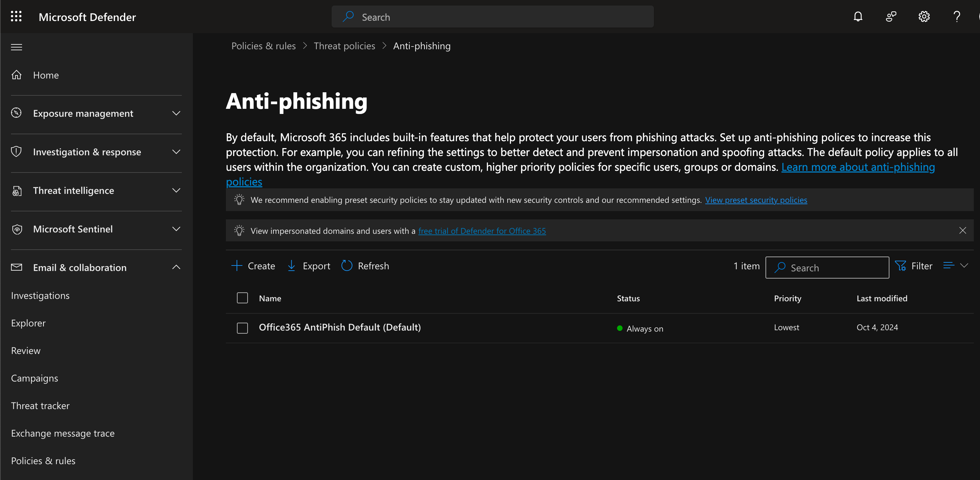The height and width of the screenshot is (480, 980).
Task: Expand the Exposure management section
Action: (176, 113)
